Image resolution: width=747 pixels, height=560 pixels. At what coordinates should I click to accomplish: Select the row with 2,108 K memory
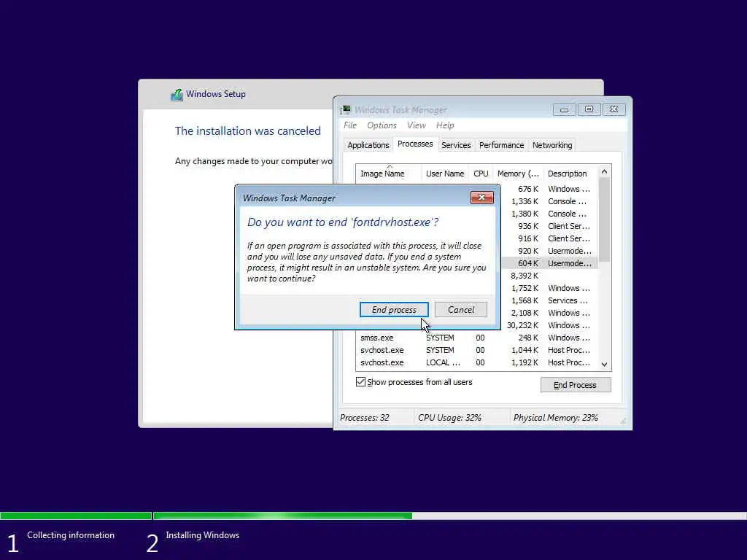pyautogui.click(x=550, y=313)
